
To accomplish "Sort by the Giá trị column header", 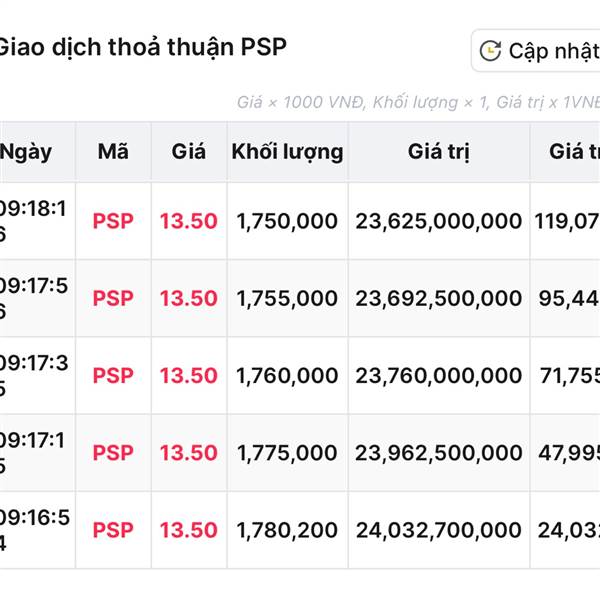I will pos(439,152).
